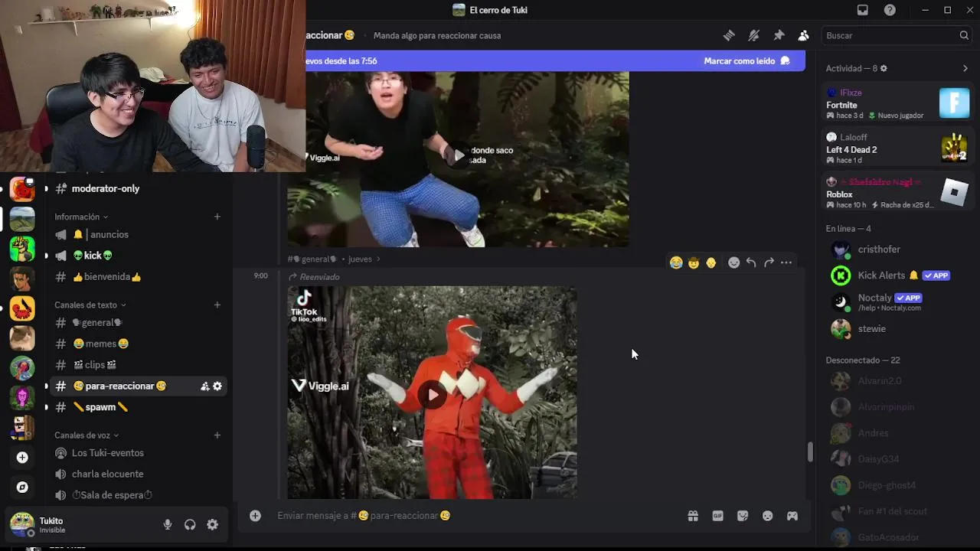Viewport: 980px width, 551px height.
Task: Open Lalooff Left 4 Dead 2 activity
Action: point(897,148)
